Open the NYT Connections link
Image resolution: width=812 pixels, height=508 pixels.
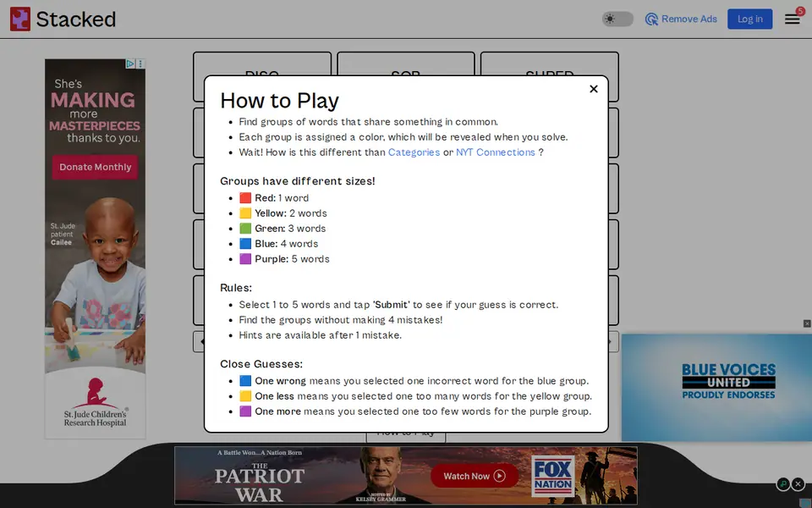pos(495,152)
